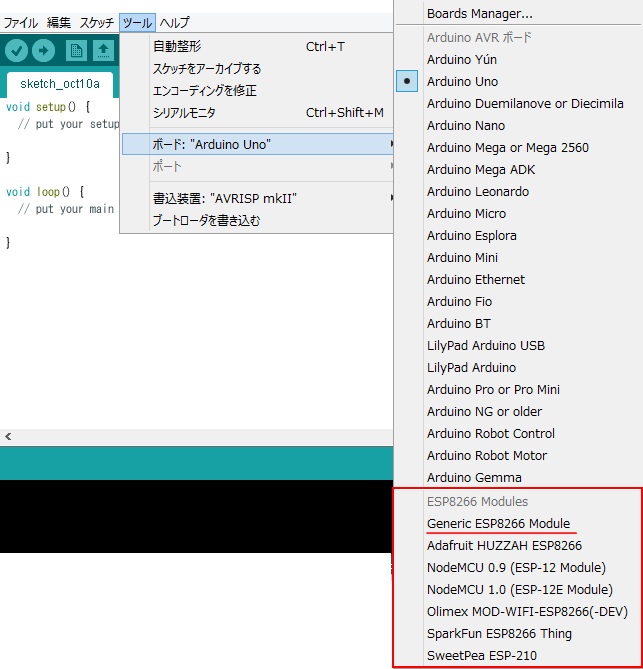This screenshot has width=643, height=669.
Task: Click the void loop() code line
Action: [45, 192]
